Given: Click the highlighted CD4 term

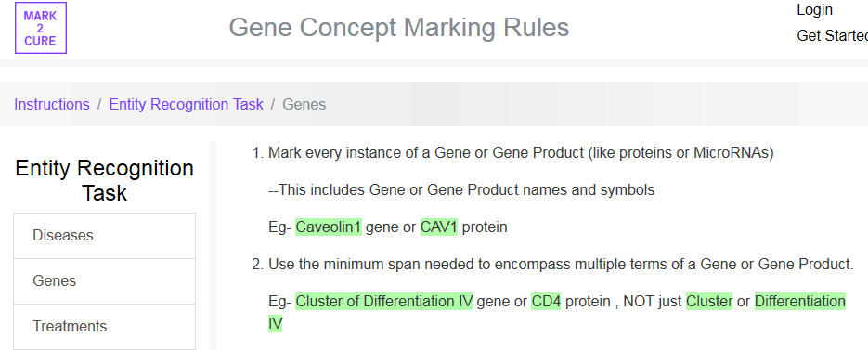Looking at the screenshot, I should 546,302.
